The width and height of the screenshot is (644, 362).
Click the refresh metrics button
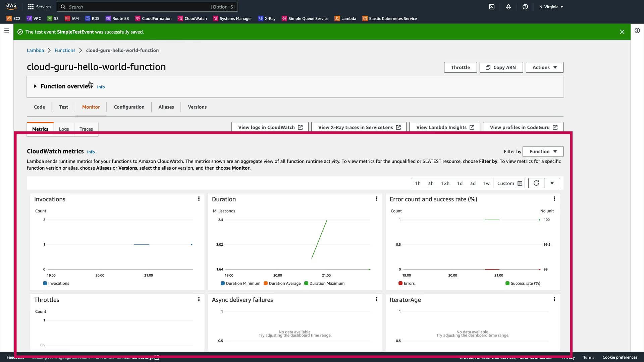(x=536, y=183)
